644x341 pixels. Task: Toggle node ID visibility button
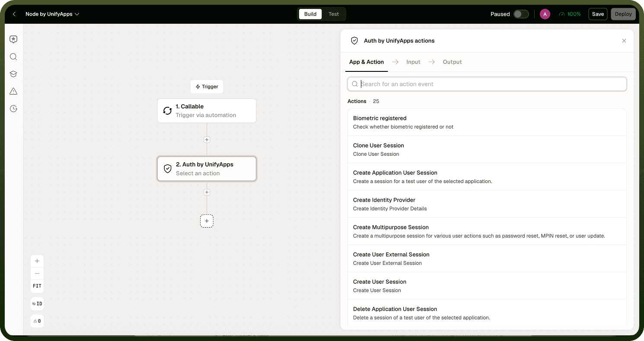37,304
